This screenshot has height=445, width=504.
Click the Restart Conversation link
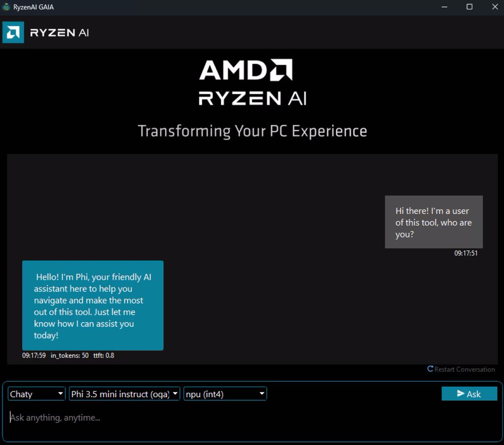tap(464, 369)
